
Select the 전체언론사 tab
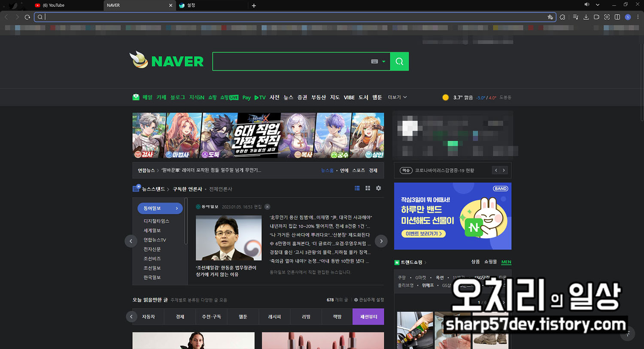pos(221,189)
